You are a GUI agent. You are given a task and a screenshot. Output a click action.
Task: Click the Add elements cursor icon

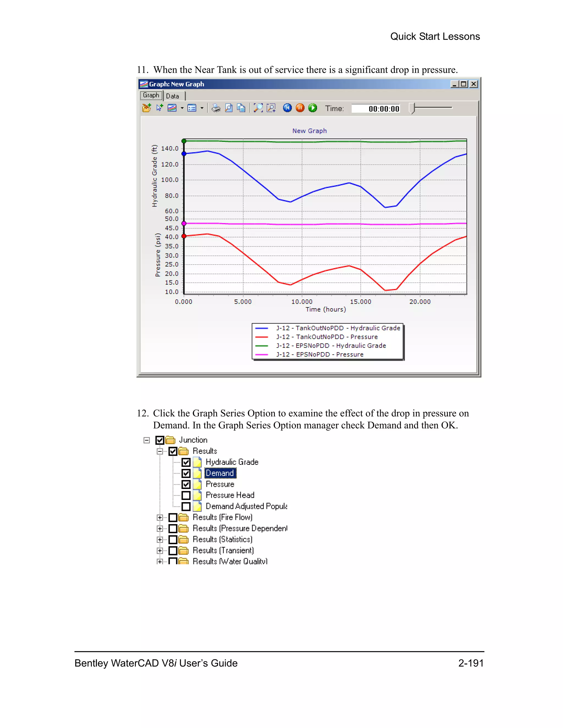click(159, 108)
